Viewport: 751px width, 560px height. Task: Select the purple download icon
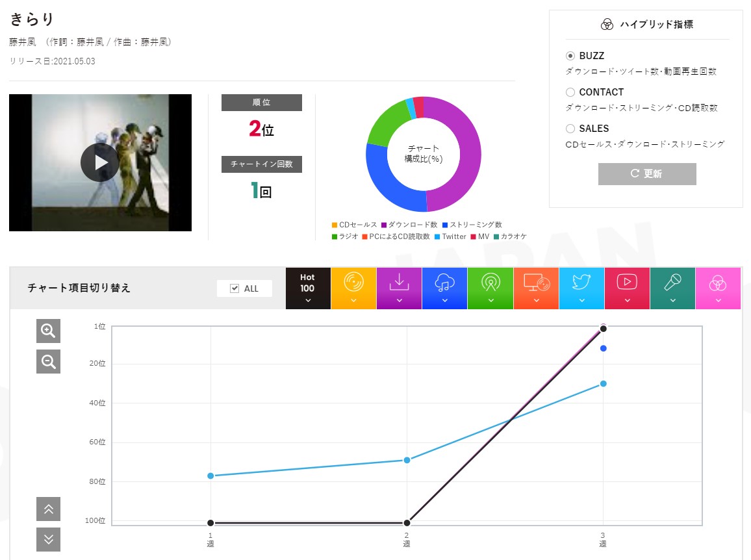pyautogui.click(x=399, y=282)
